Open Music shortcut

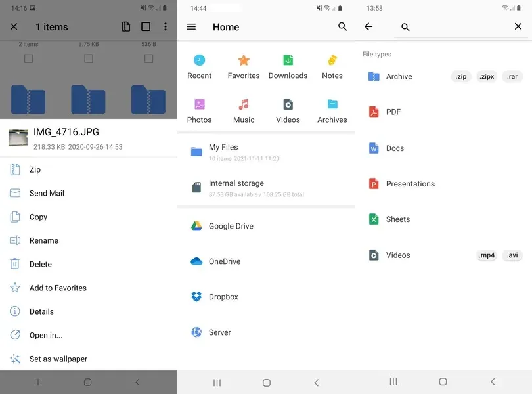(x=244, y=111)
